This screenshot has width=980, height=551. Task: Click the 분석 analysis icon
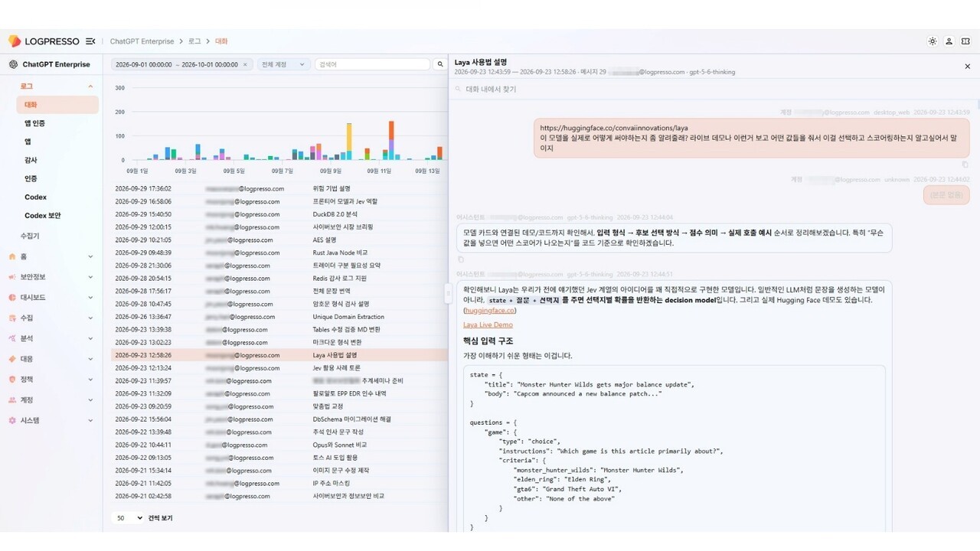coord(12,338)
